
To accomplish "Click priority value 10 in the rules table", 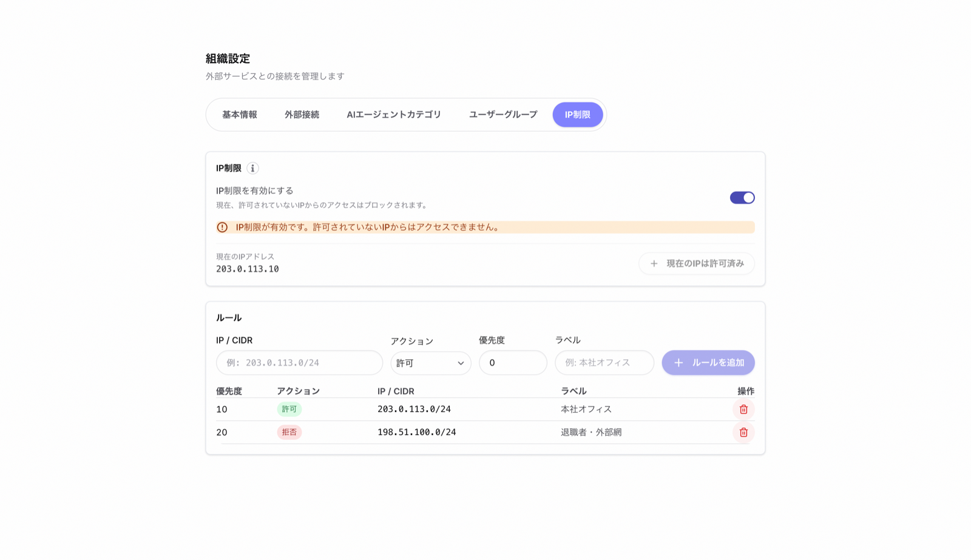I will click(x=222, y=410).
